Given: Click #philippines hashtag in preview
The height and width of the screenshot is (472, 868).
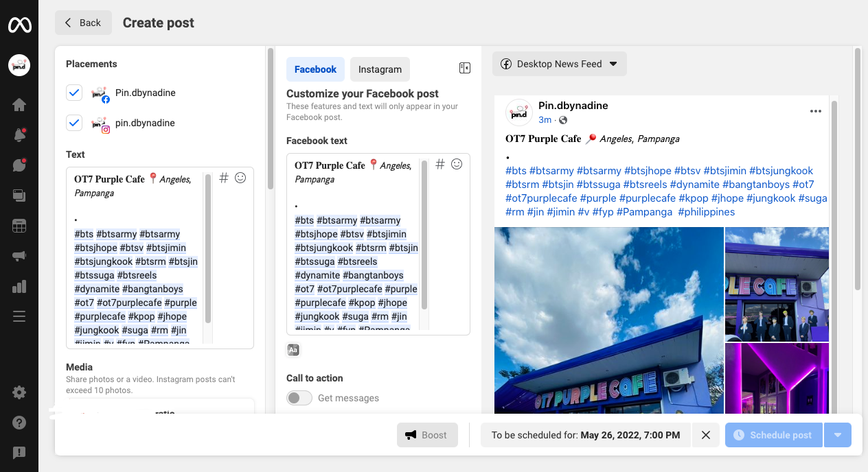Looking at the screenshot, I should point(707,212).
